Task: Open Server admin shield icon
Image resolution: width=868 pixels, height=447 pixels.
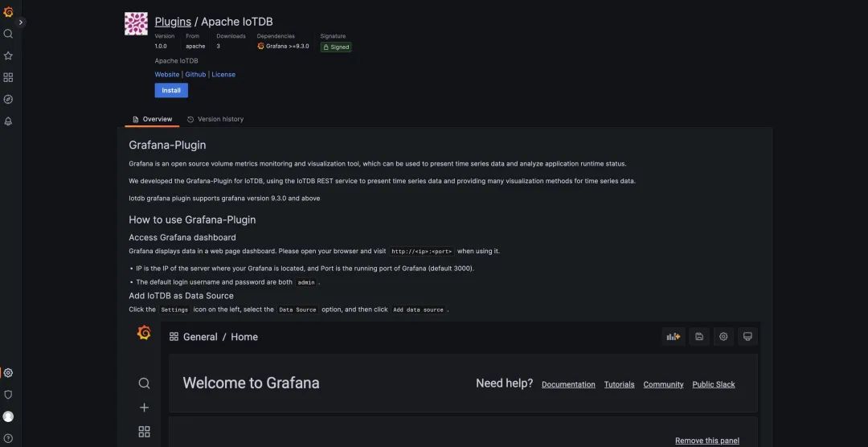Action: coord(8,395)
